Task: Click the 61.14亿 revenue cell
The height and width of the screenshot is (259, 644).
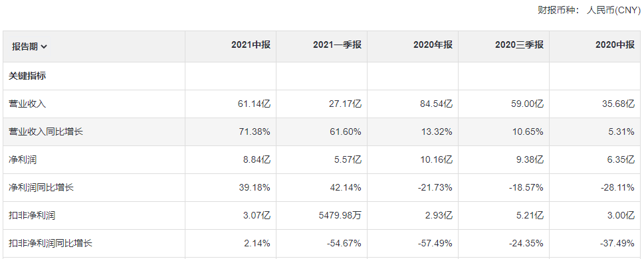Action: click(255, 104)
